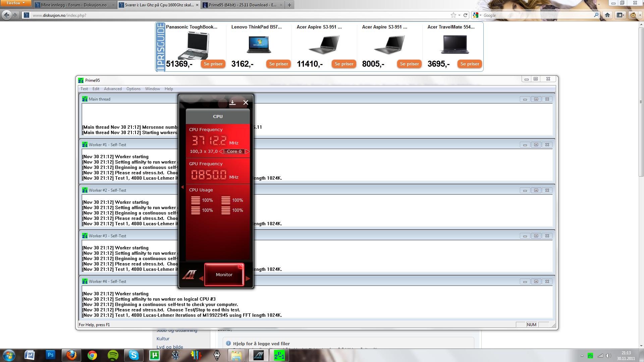Open the Lyd og bilde category link

170,347
